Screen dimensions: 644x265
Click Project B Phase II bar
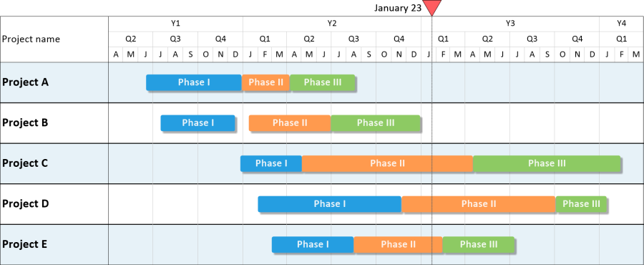tap(290, 123)
